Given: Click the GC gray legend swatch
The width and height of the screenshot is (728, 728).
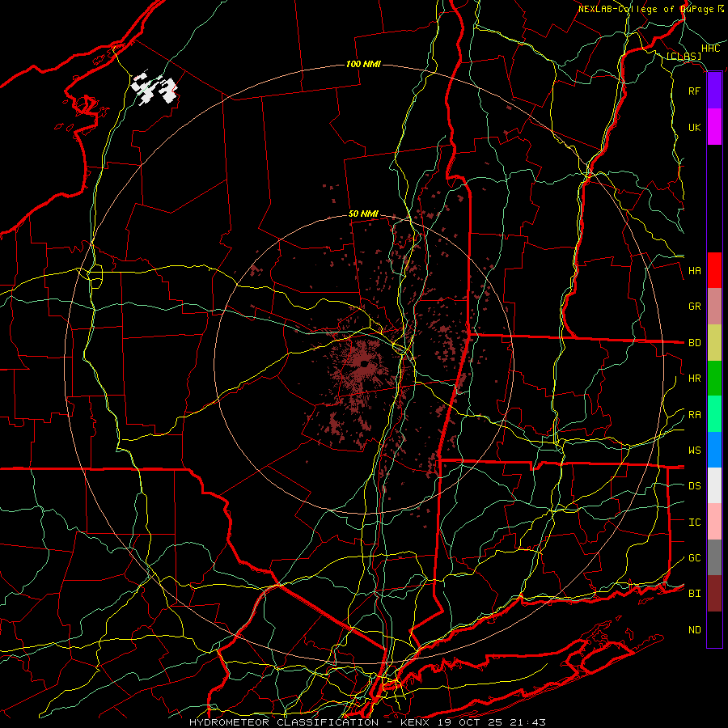Looking at the screenshot, I should click(714, 557).
